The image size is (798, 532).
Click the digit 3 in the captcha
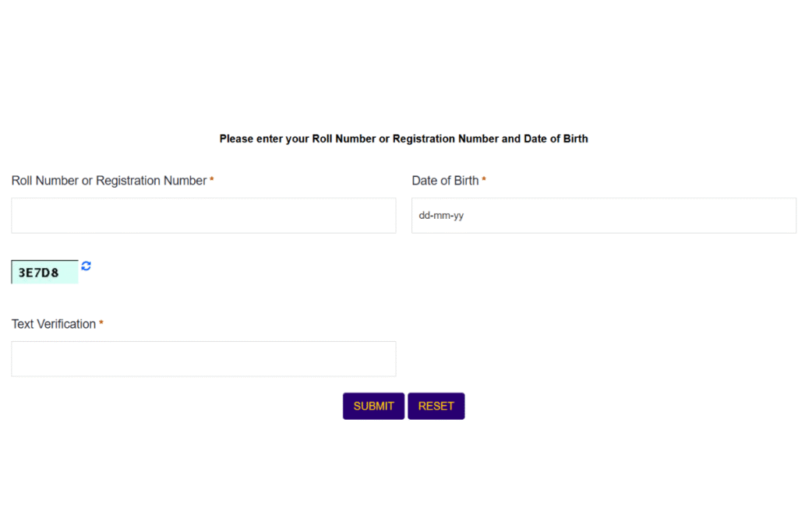pyautogui.click(x=23, y=273)
